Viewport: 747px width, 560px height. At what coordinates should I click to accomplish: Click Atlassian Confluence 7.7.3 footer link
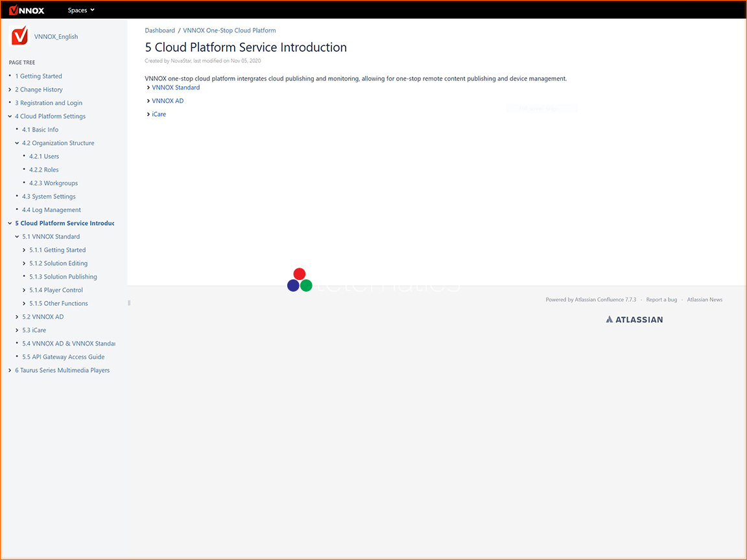click(x=605, y=299)
